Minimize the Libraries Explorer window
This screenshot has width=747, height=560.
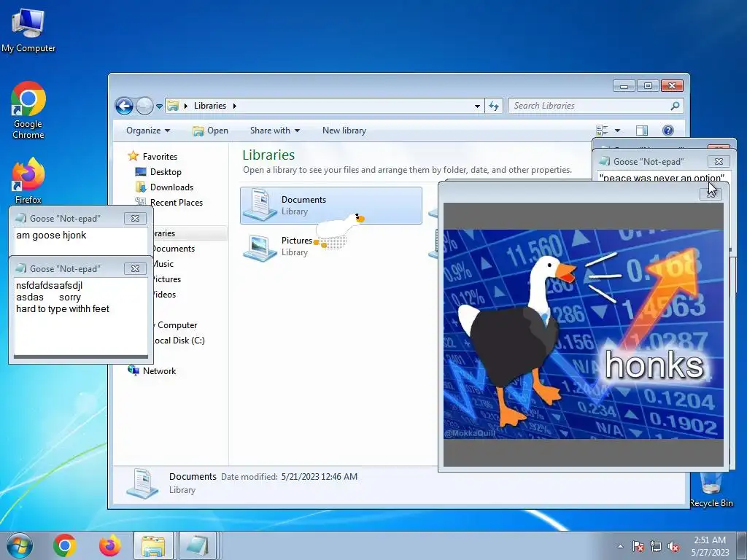pos(624,86)
